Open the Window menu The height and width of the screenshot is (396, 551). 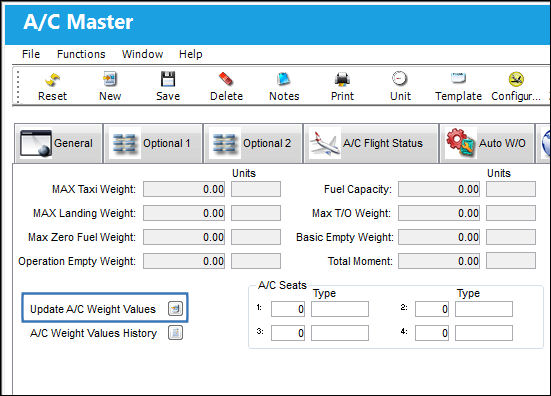click(142, 54)
